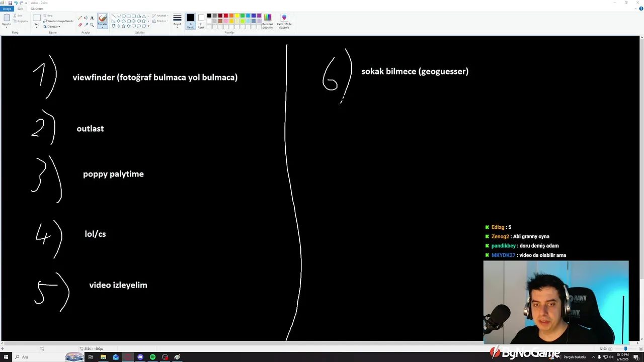This screenshot has height=362, width=644.
Task: Open the Boyut line size dropdown
Action: coord(177,21)
